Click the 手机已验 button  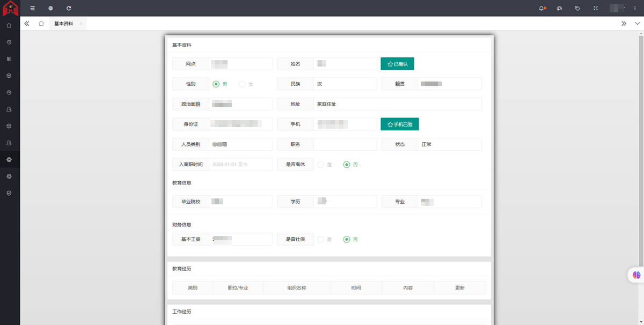pos(399,124)
